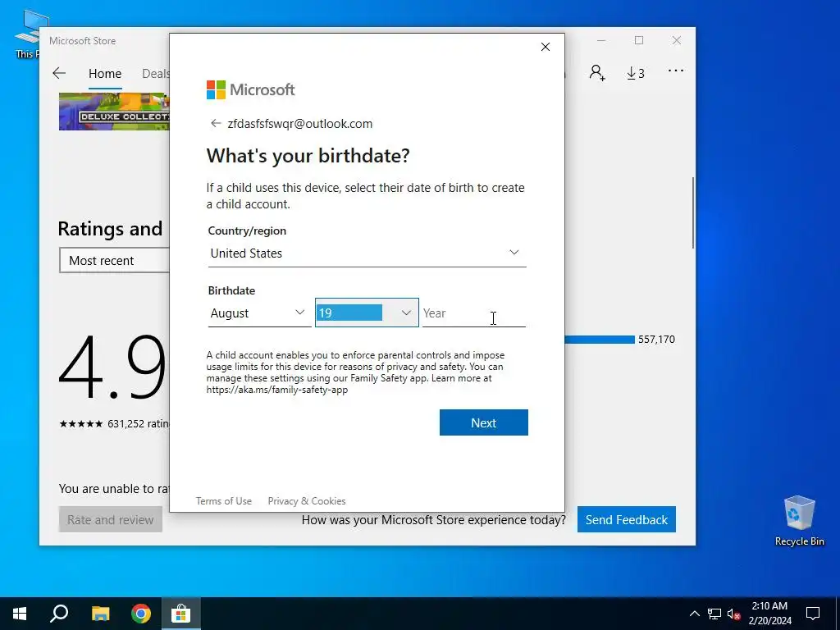Click Microsoft Store taskbar icon
The image size is (840, 630).
[x=181, y=614]
